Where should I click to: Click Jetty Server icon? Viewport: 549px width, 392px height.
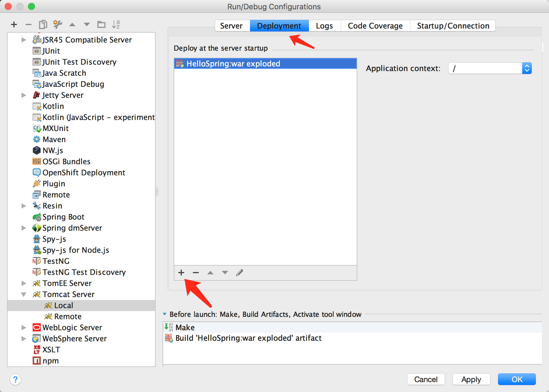36,95
